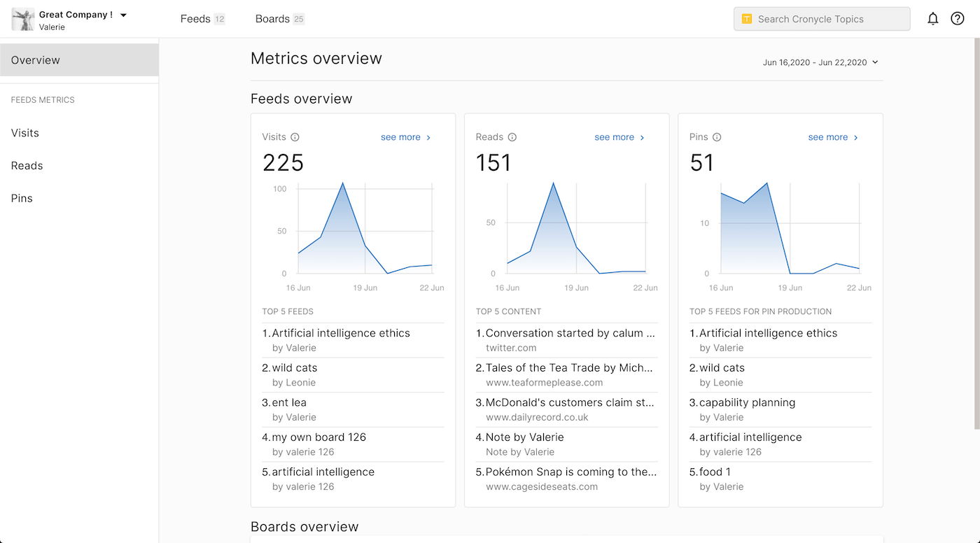Viewport: 980px width, 543px height.
Task: Expand the Great Company account dropdown
Action: tap(123, 15)
